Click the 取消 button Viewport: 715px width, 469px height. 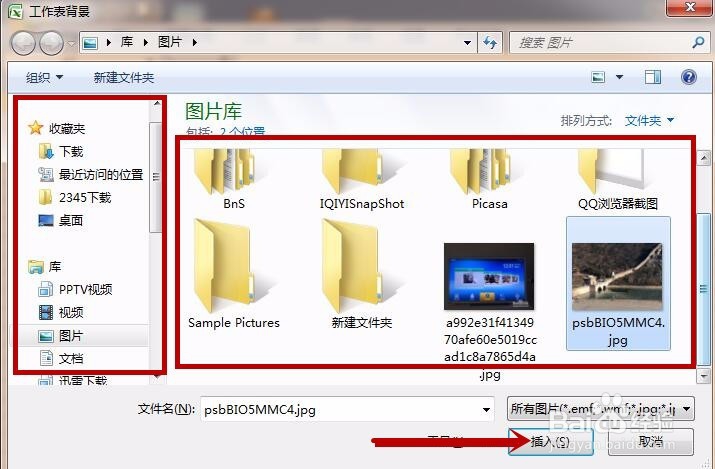[x=651, y=441]
